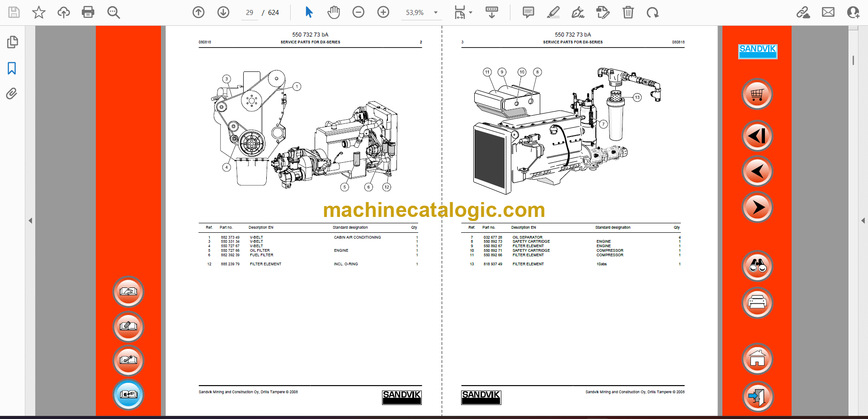Click the vertical scrollbar thumb

tap(853, 60)
